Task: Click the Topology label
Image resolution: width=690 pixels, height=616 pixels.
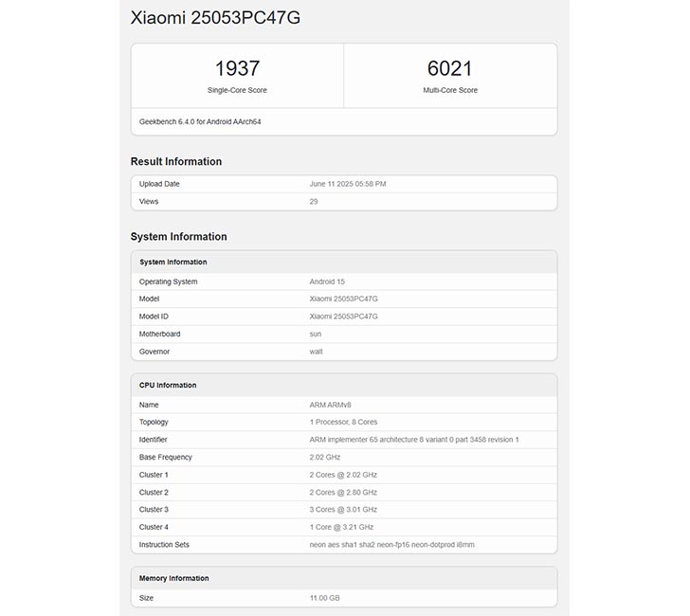Action: tap(154, 422)
